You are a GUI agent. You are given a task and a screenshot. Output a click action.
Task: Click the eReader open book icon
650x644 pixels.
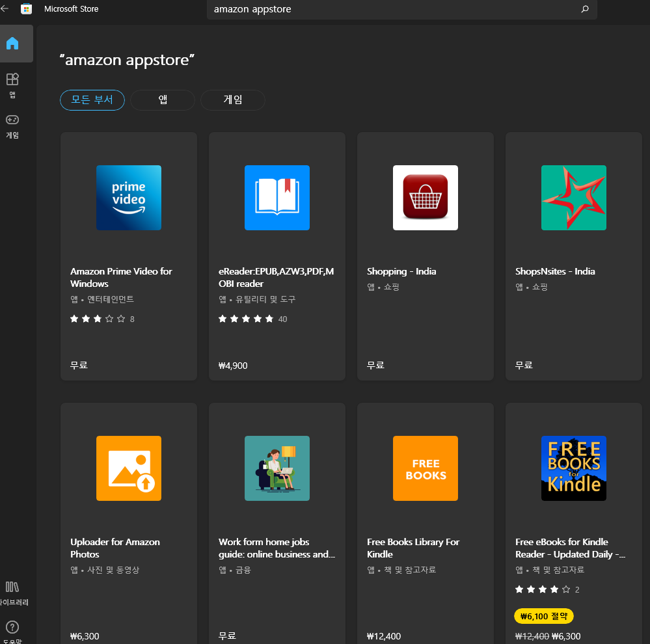pyautogui.click(x=277, y=198)
